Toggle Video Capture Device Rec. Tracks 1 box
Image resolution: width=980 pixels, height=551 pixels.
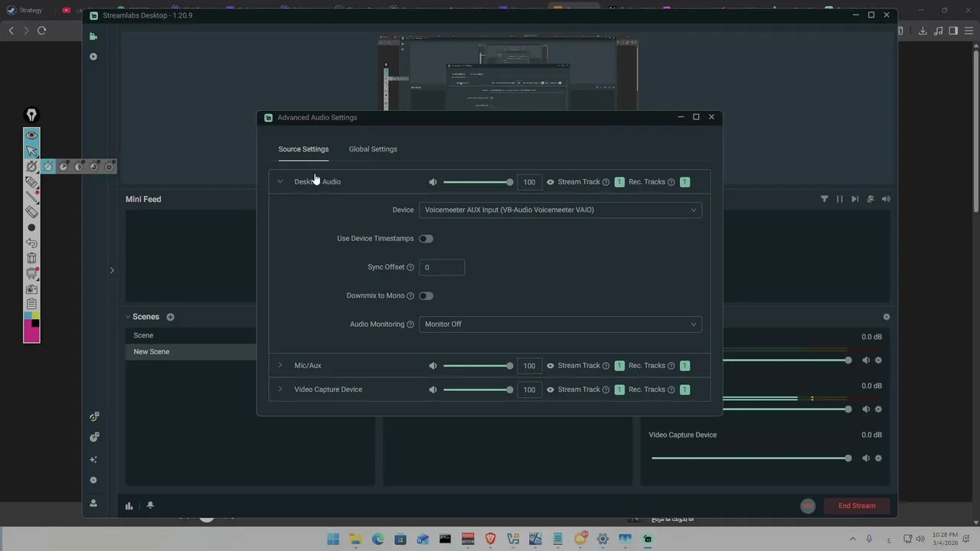(684, 390)
